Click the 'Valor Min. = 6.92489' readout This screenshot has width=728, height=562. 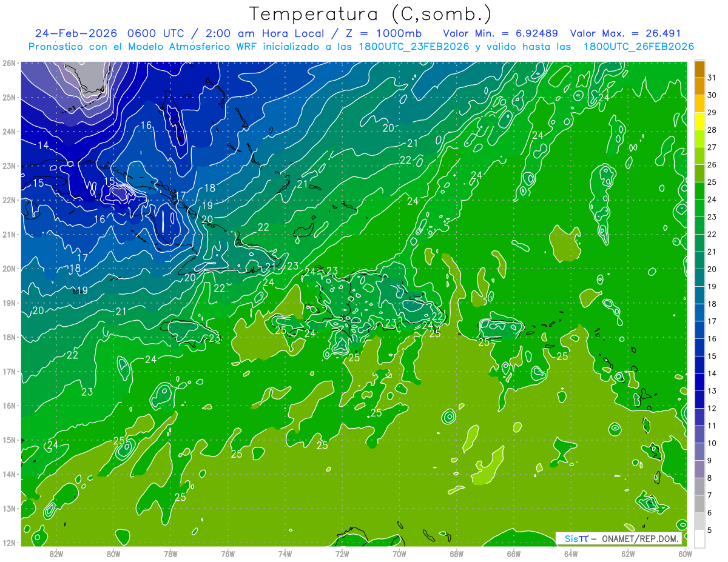tap(500, 33)
